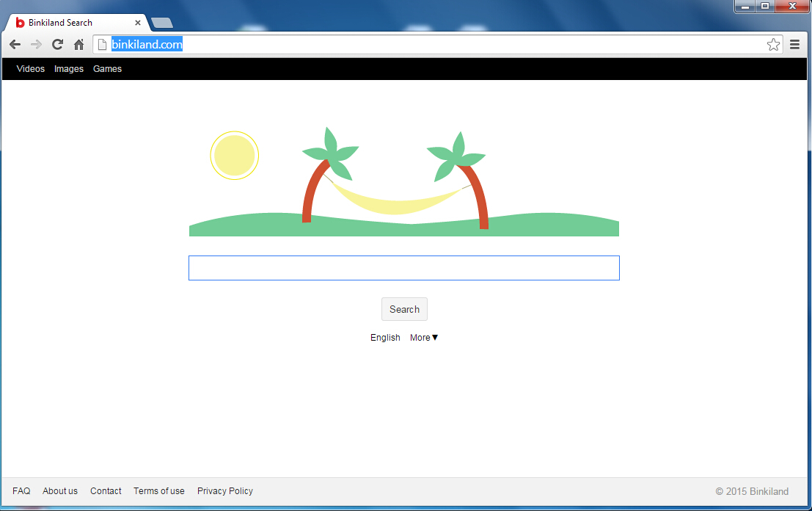Viewport: 812px width, 511px height.
Task: Click the red Binkiland favicon on the tab
Action: pos(21,23)
